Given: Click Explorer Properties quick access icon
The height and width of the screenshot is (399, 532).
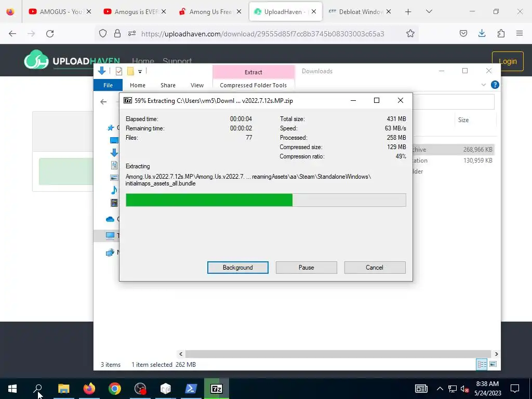Looking at the screenshot, I should pyautogui.click(x=119, y=71).
